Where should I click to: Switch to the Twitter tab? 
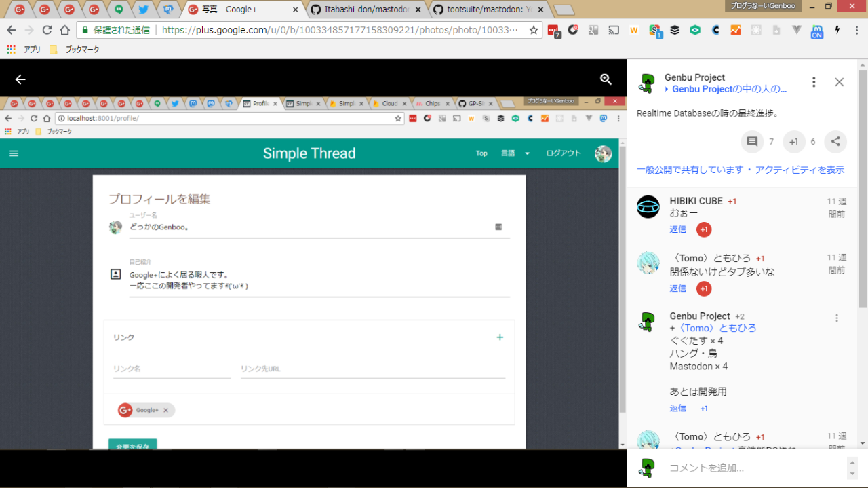tap(143, 10)
